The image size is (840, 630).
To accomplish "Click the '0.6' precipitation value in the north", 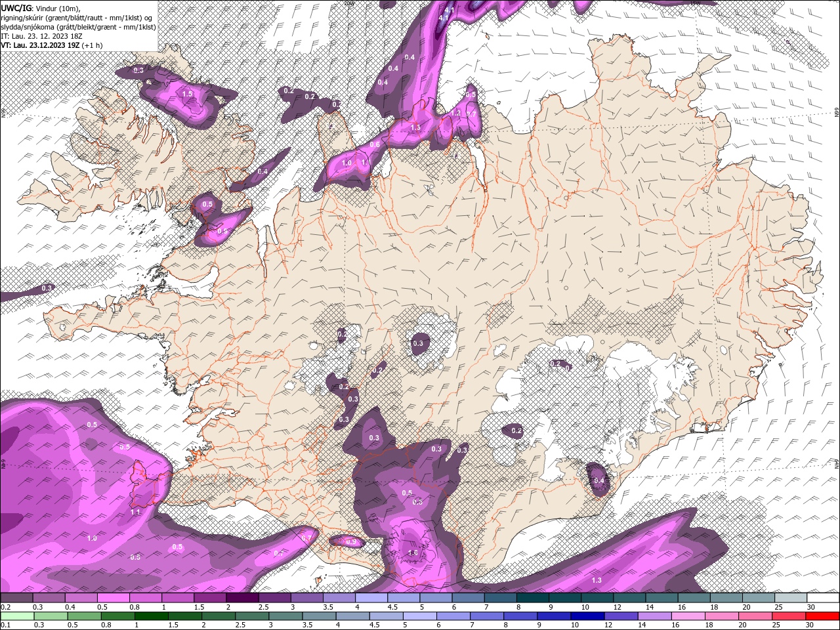I will click(x=375, y=145).
